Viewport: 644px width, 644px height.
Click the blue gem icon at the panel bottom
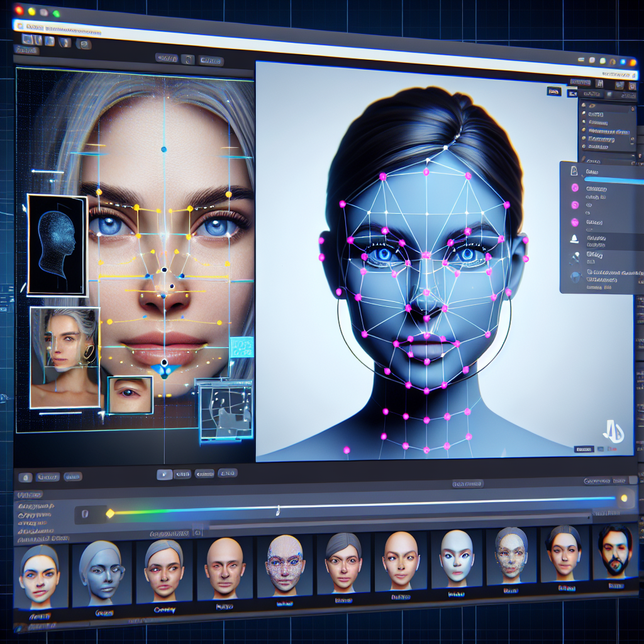coord(575,277)
